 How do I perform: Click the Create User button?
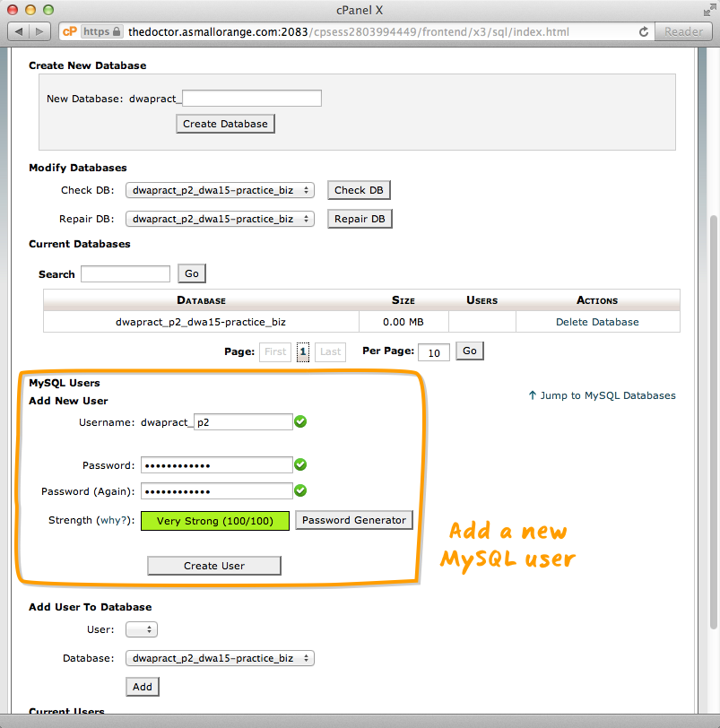point(214,566)
